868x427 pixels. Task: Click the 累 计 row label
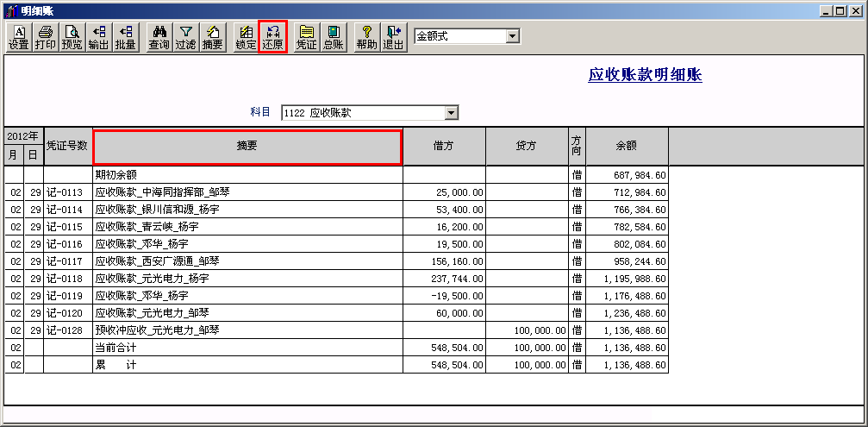(x=116, y=364)
